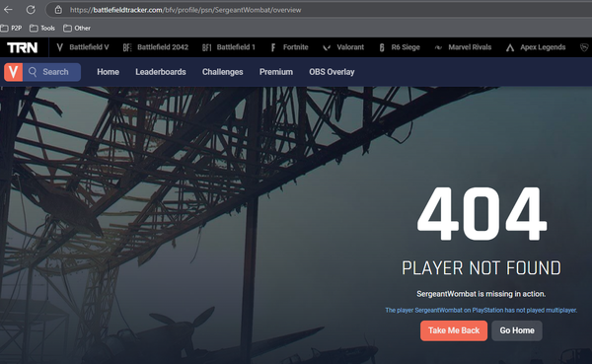Click the orange Battlefield V logo icon

[x=14, y=72]
